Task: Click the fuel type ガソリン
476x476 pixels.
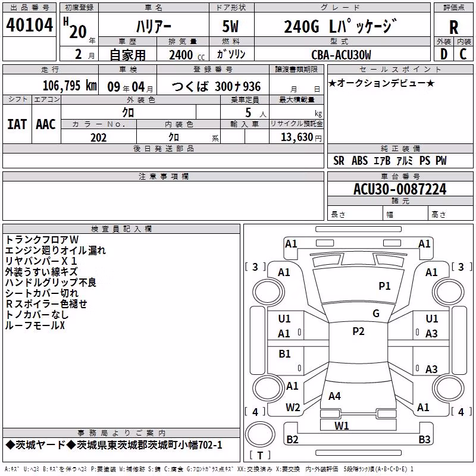Action: coord(231,54)
